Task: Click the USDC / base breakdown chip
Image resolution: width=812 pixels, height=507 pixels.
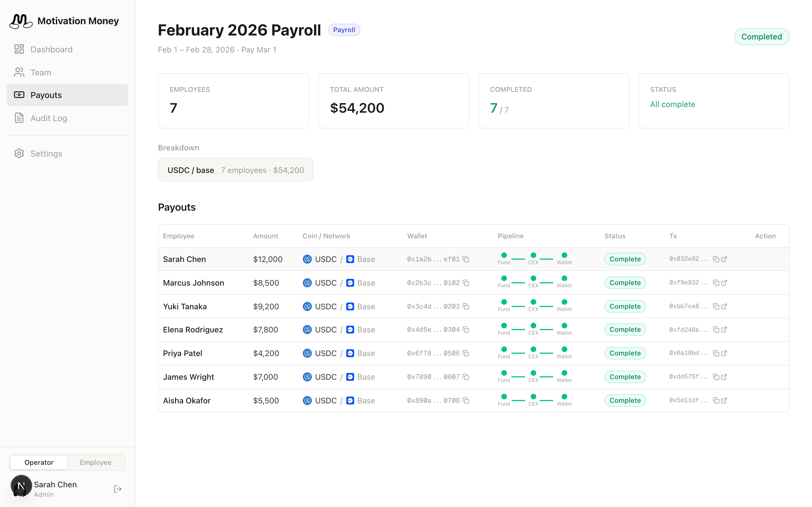Action: click(235, 170)
